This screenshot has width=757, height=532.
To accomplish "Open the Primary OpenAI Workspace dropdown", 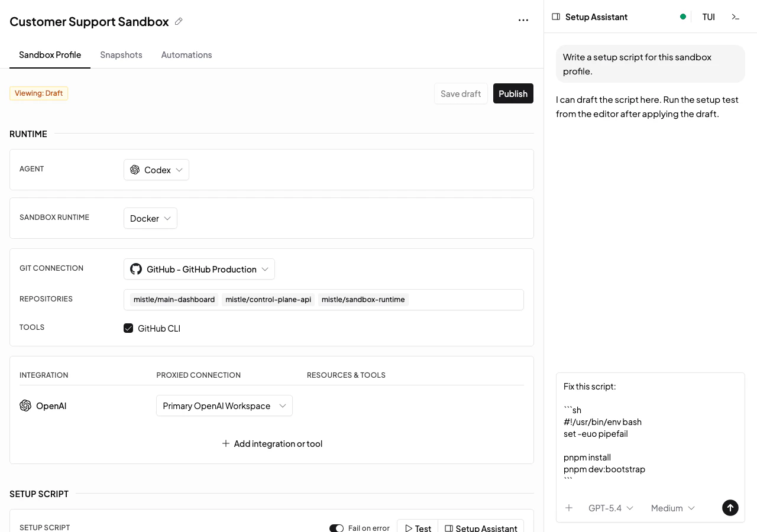I will (x=224, y=406).
